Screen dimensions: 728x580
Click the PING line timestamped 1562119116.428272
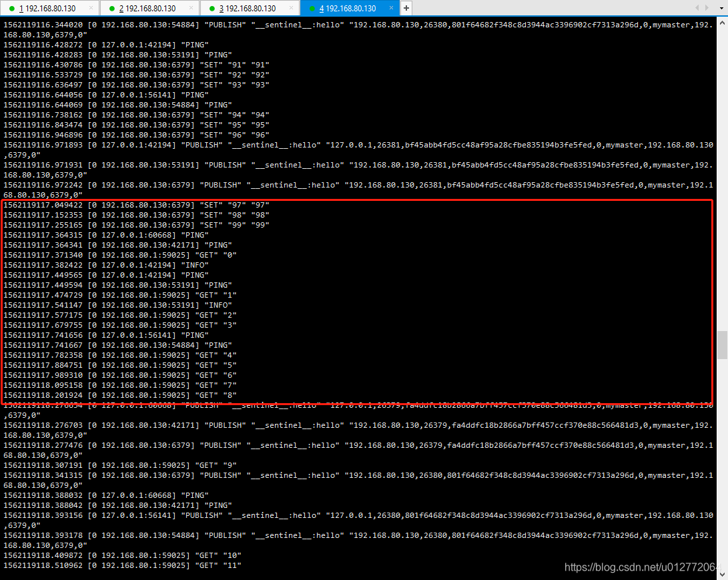(106, 45)
